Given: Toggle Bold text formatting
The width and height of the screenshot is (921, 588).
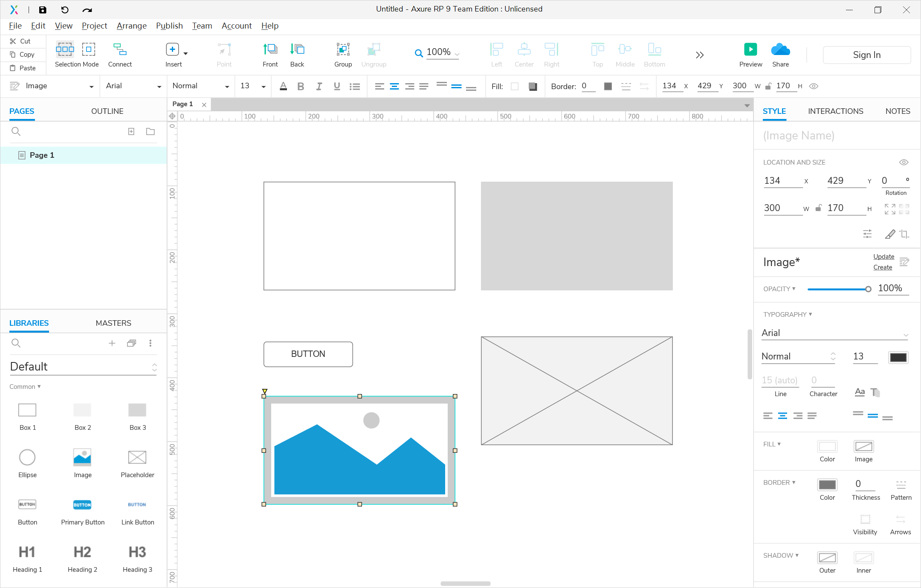Looking at the screenshot, I should (x=301, y=87).
